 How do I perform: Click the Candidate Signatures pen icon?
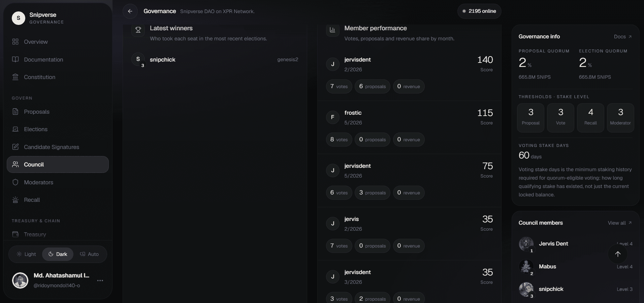(x=15, y=147)
